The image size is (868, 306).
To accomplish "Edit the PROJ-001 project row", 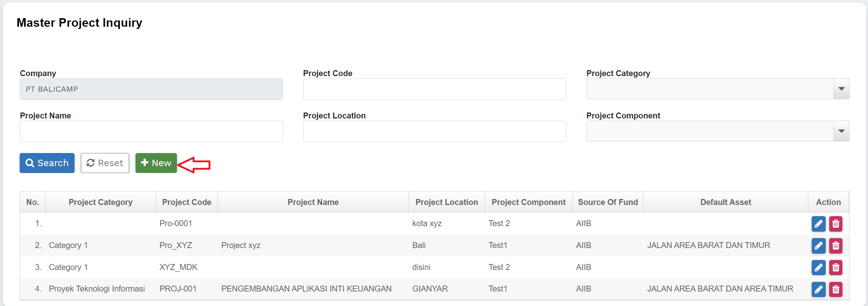I will (818, 290).
